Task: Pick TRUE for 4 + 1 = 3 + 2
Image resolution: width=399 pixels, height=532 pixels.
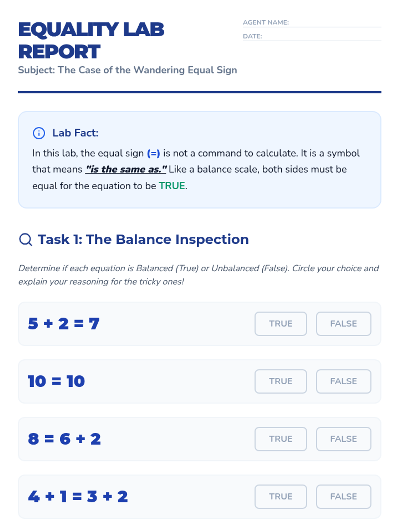Action: [281, 496]
